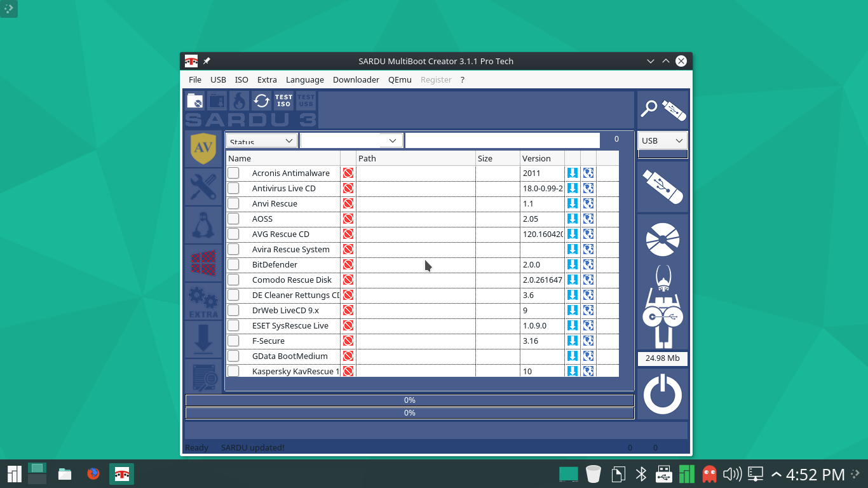Click red status icon for AVG Rescue CD
Image resolution: width=868 pixels, height=488 pixels.
(x=348, y=234)
